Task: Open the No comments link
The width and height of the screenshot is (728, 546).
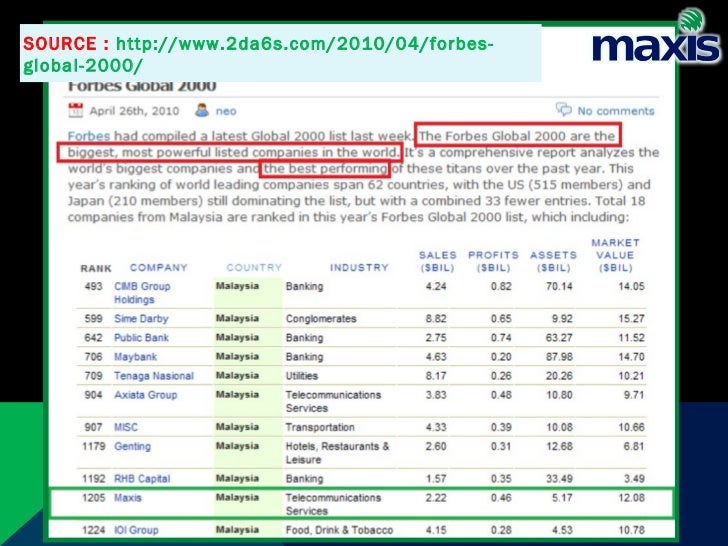Action: click(616, 111)
